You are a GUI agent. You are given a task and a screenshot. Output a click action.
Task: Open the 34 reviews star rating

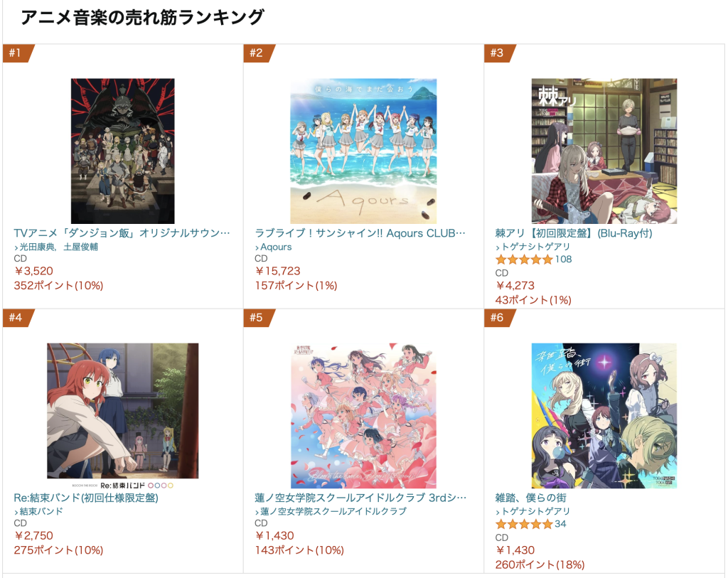[x=530, y=524]
